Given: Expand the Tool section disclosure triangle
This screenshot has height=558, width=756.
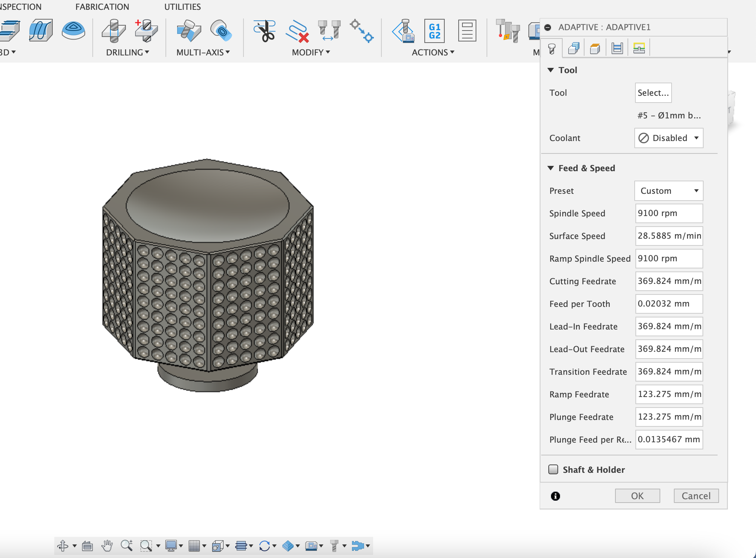Looking at the screenshot, I should [551, 69].
